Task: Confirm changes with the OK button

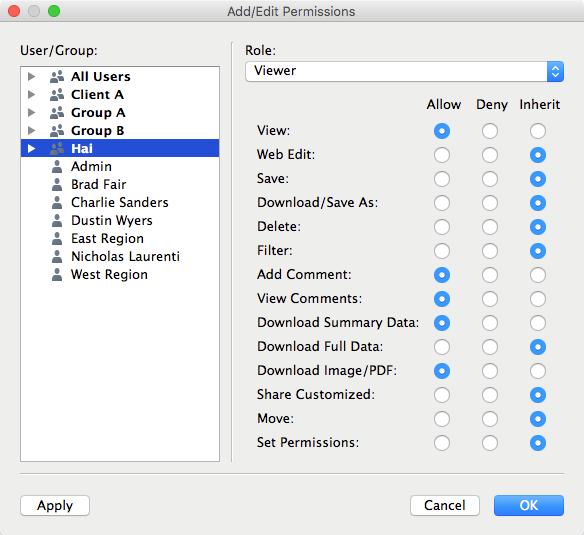Action: (x=529, y=506)
